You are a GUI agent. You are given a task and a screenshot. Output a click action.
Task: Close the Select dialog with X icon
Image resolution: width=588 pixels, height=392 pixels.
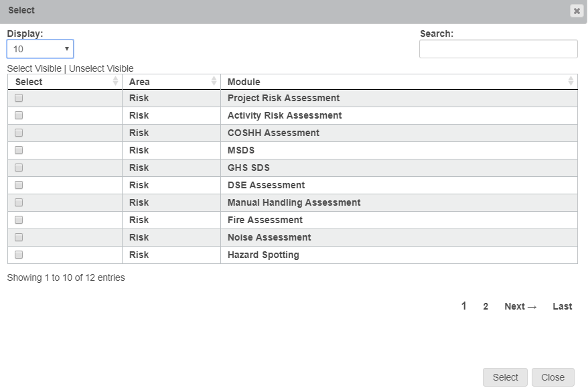576,11
